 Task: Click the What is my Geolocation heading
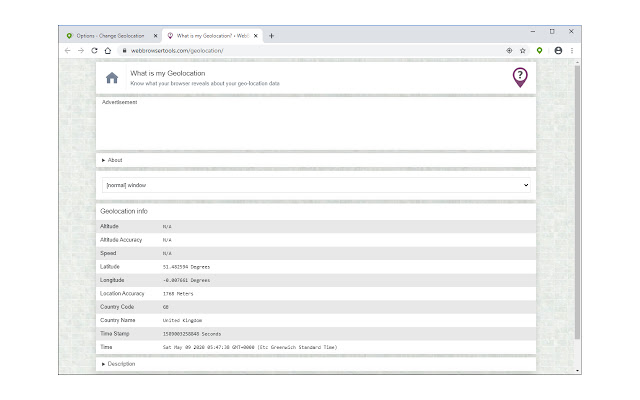[x=167, y=73]
